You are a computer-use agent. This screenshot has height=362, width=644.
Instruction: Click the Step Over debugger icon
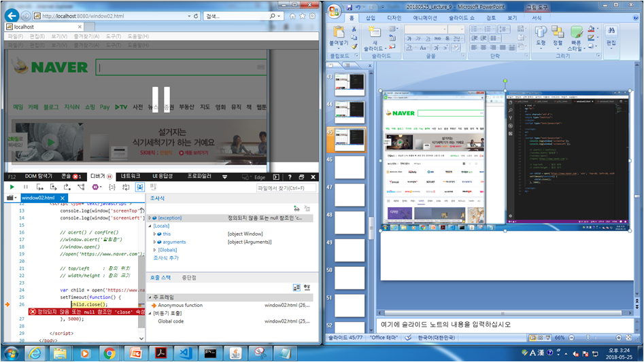pyautogui.click(x=54, y=187)
